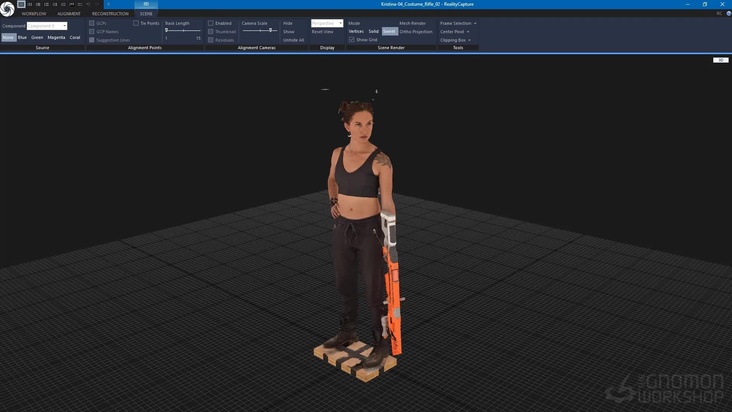The width and height of the screenshot is (732, 412).
Task: Open the Perspective view dropdown
Action: [327, 23]
